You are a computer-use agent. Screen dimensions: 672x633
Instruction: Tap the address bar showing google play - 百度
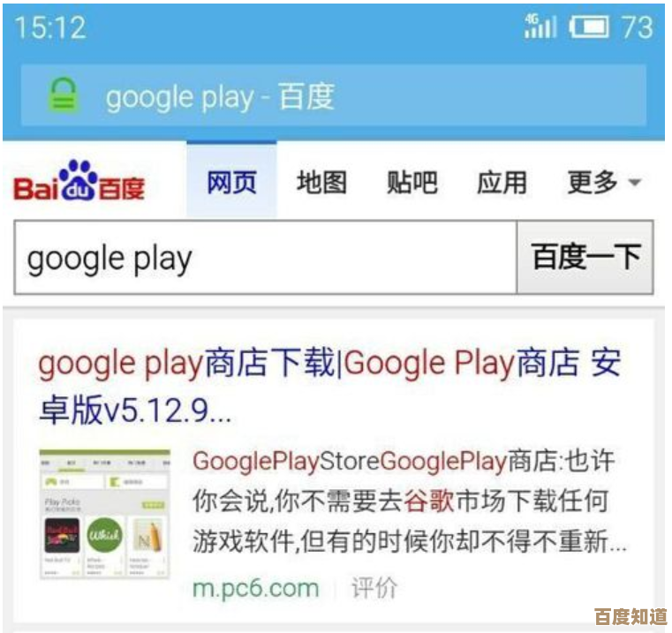pos(334,95)
